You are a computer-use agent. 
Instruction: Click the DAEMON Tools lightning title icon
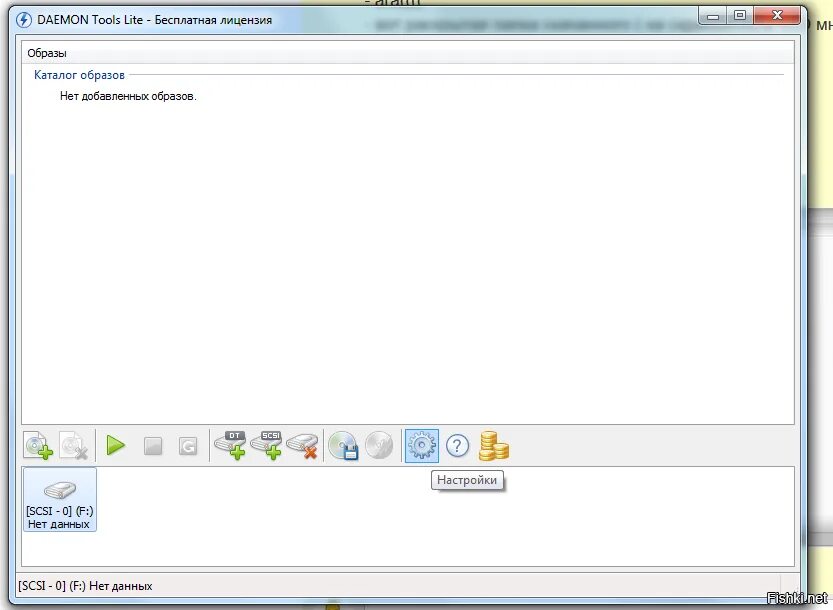(24, 20)
